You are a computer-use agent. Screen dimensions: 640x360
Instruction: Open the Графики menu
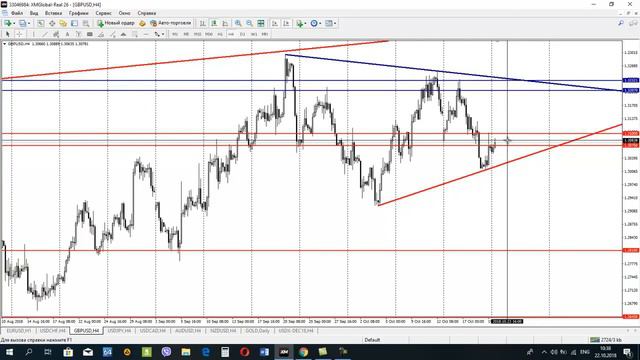tap(78, 13)
